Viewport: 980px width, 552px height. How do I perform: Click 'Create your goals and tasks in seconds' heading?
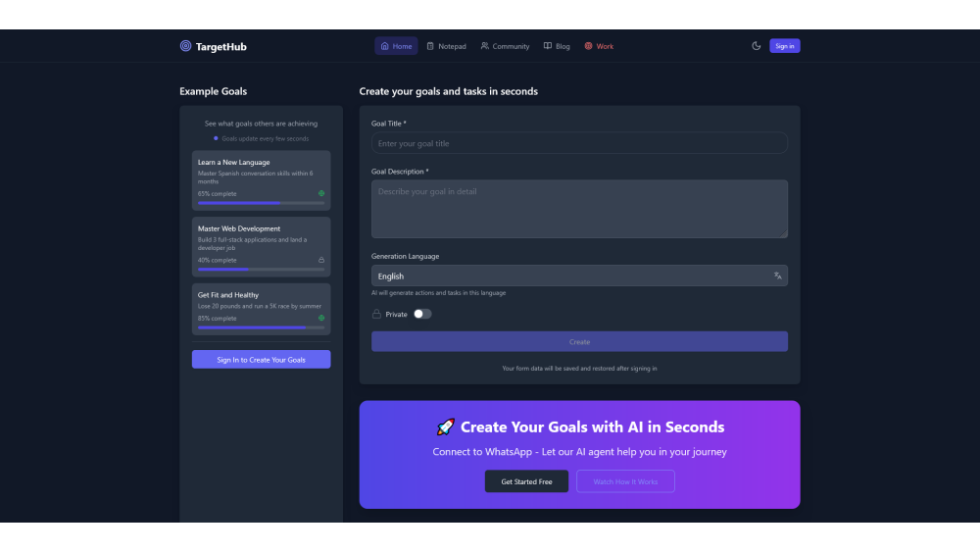[448, 91]
